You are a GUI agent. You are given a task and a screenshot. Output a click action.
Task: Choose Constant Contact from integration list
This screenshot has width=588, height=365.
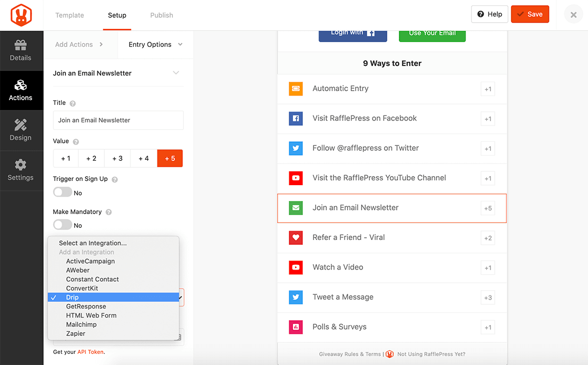click(114, 279)
